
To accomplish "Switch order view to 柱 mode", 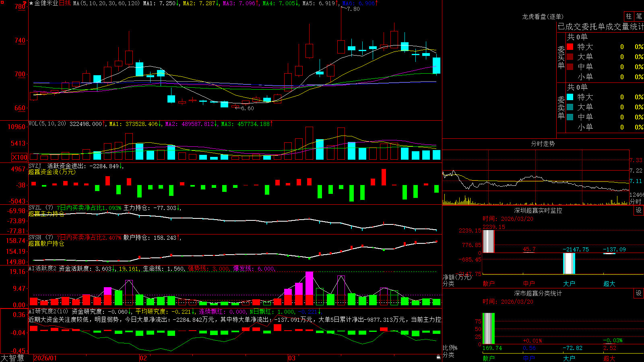I will point(629,16).
